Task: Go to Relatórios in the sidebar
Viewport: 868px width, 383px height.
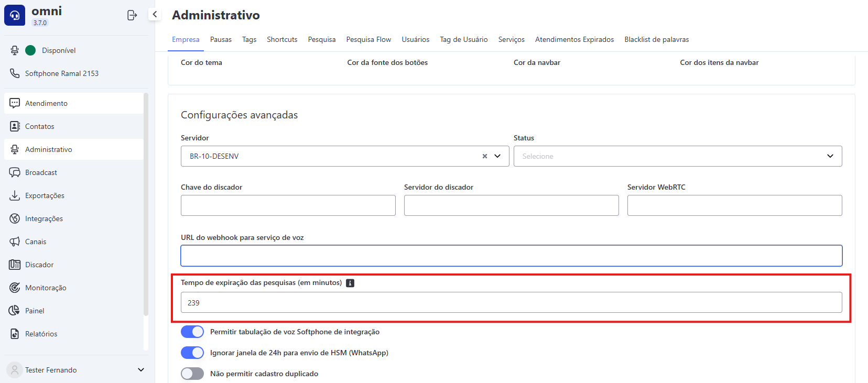Action: pyautogui.click(x=41, y=334)
